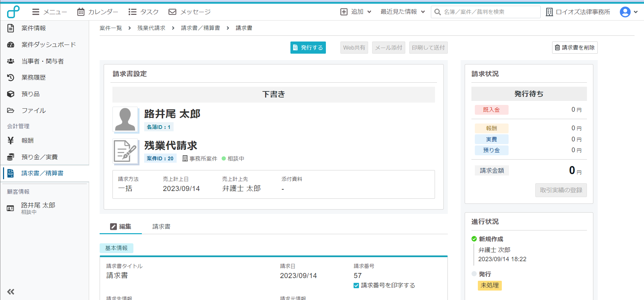This screenshot has height=300, width=644.
Task: Click the 取引実績の登録 button
Action: coord(561,190)
